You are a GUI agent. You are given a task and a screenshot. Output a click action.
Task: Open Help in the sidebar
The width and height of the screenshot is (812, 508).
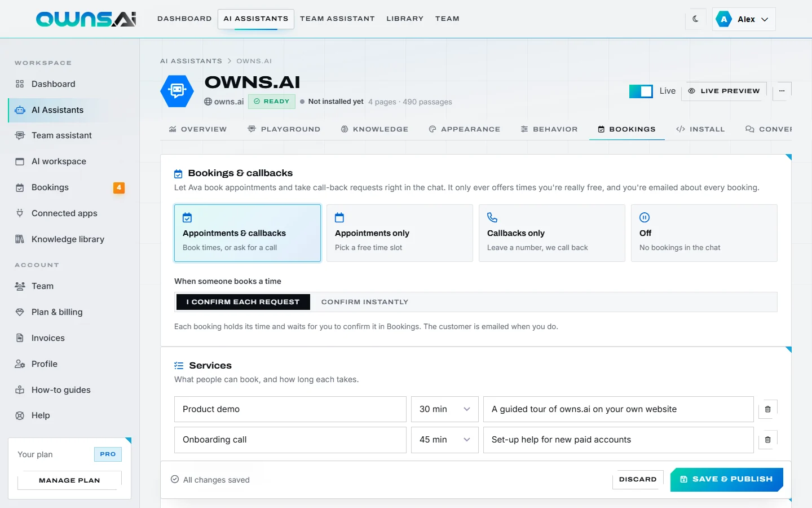[70, 415]
